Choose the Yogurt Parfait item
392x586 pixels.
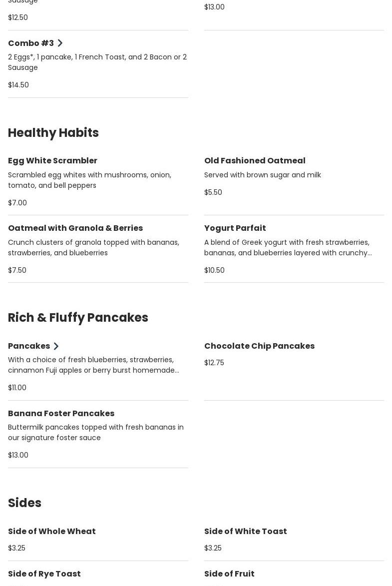235,228
